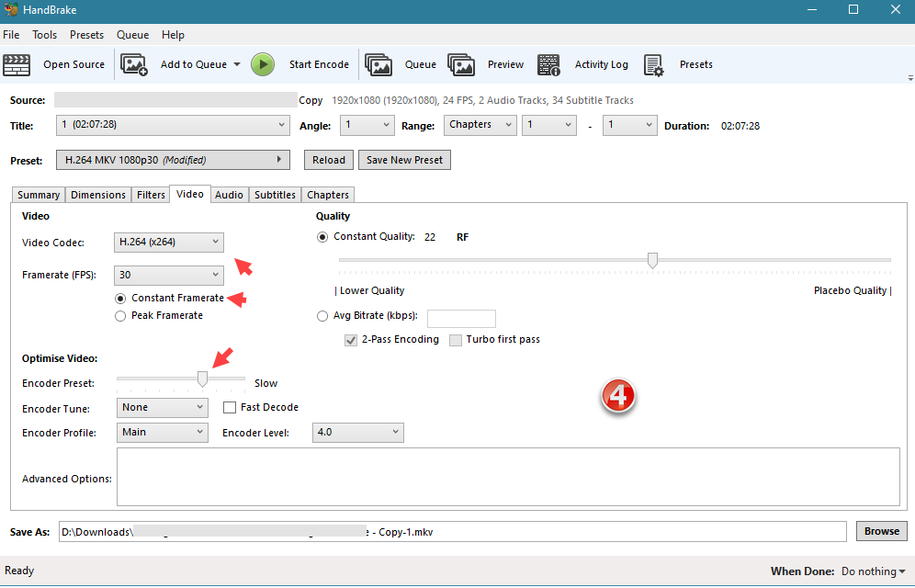Expand the Add to Queue dropdown arrow
The height and width of the screenshot is (588, 915).
coord(237,64)
